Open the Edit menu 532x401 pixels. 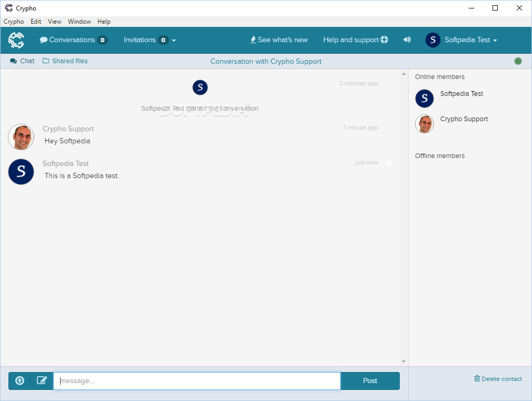(x=36, y=22)
